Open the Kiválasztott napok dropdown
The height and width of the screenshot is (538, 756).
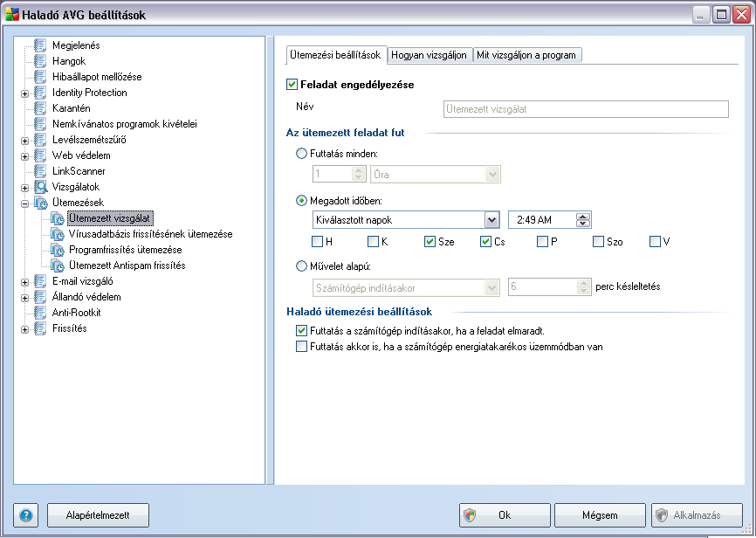click(x=491, y=220)
